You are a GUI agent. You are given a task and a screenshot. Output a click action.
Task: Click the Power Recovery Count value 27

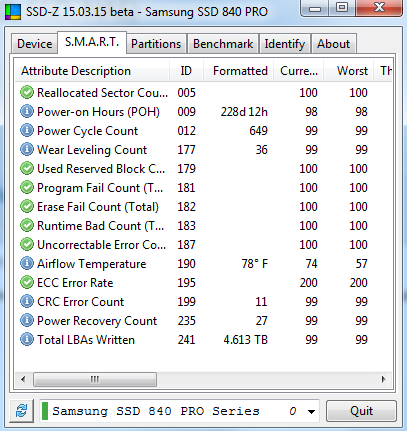point(262,321)
